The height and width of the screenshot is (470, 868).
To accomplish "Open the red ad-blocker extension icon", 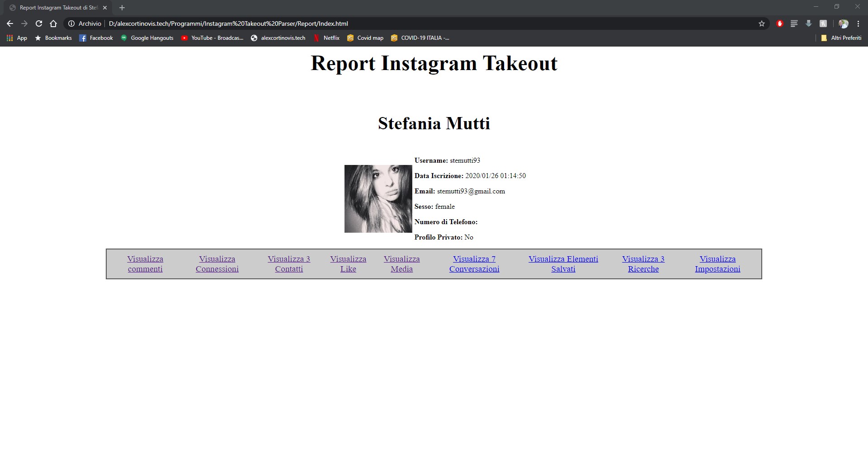I will (779, 23).
